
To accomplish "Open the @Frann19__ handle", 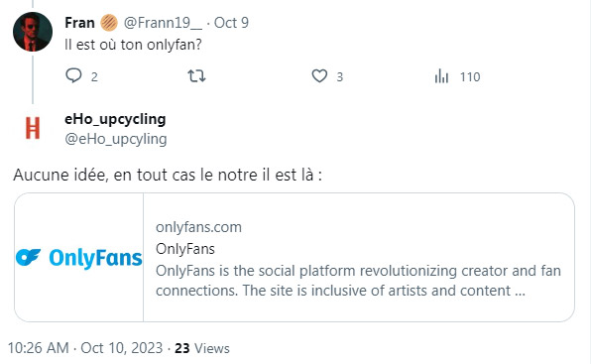I will coord(163,23).
